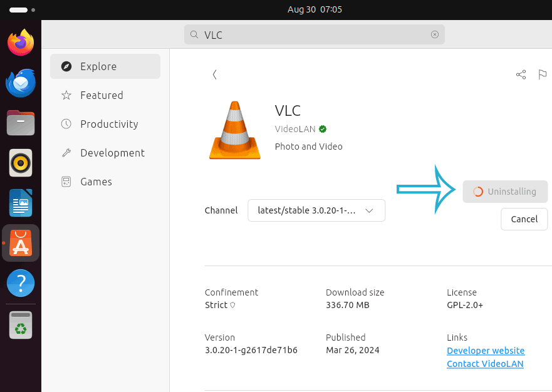Open the Files manager dock icon
This screenshot has height=392, width=552.
click(x=21, y=123)
